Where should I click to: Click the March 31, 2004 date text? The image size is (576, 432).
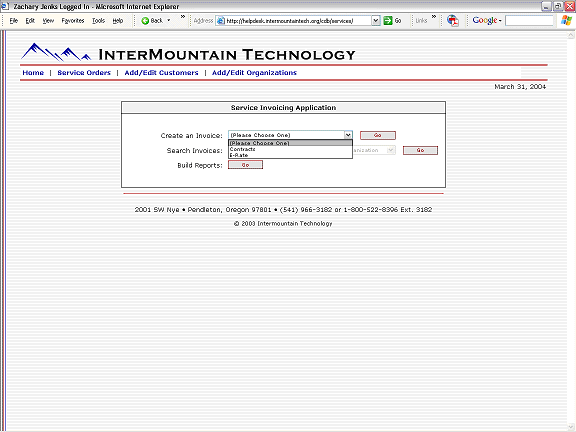pyautogui.click(x=520, y=87)
